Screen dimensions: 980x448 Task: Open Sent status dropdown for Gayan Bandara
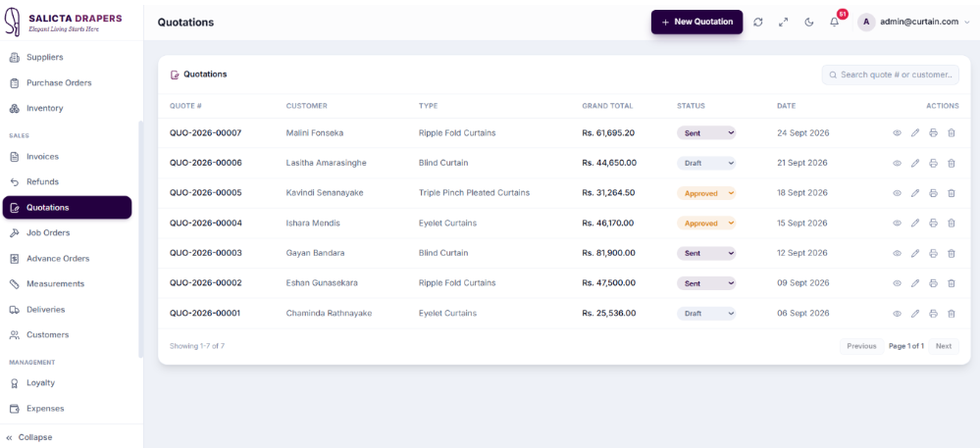point(706,253)
